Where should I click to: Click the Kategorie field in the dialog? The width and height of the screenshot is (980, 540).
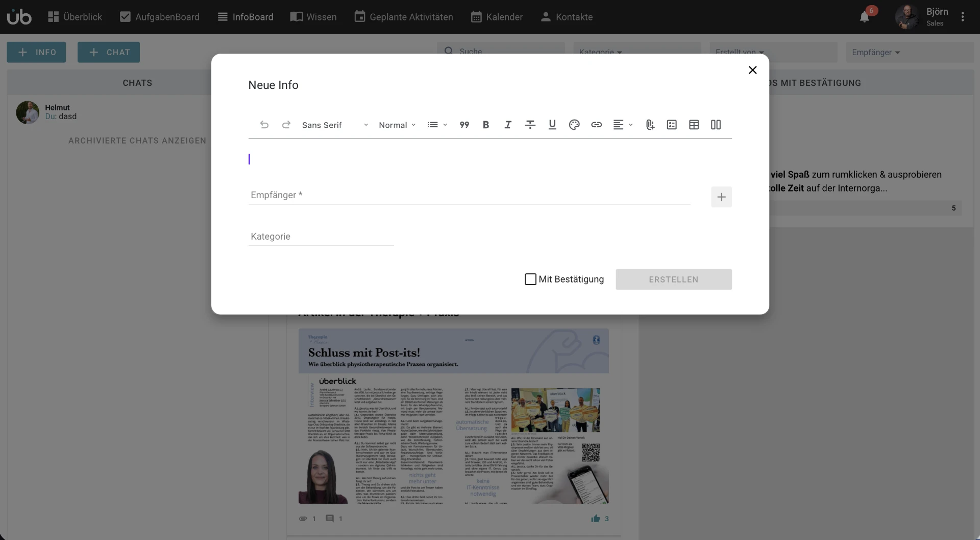tap(321, 237)
